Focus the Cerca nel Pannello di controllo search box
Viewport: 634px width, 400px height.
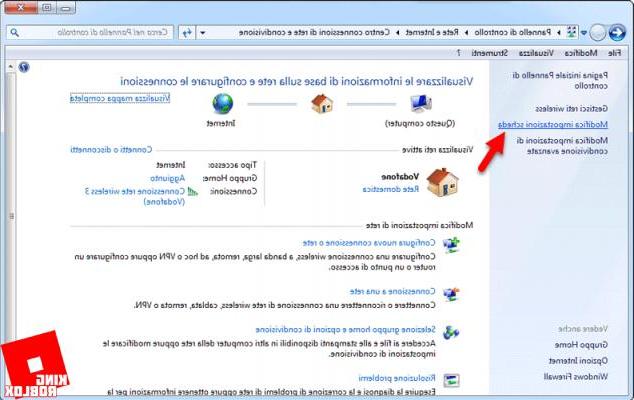click(90, 32)
